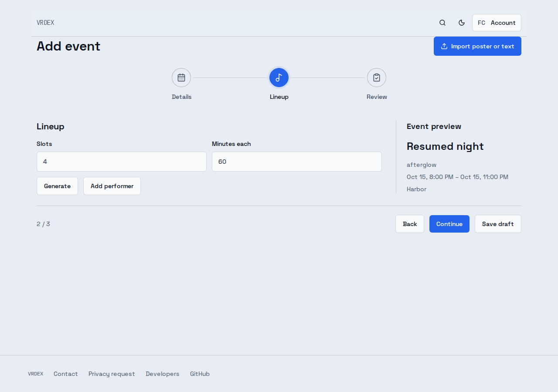Continue to the next step
The height and width of the screenshot is (392, 558).
tap(449, 224)
